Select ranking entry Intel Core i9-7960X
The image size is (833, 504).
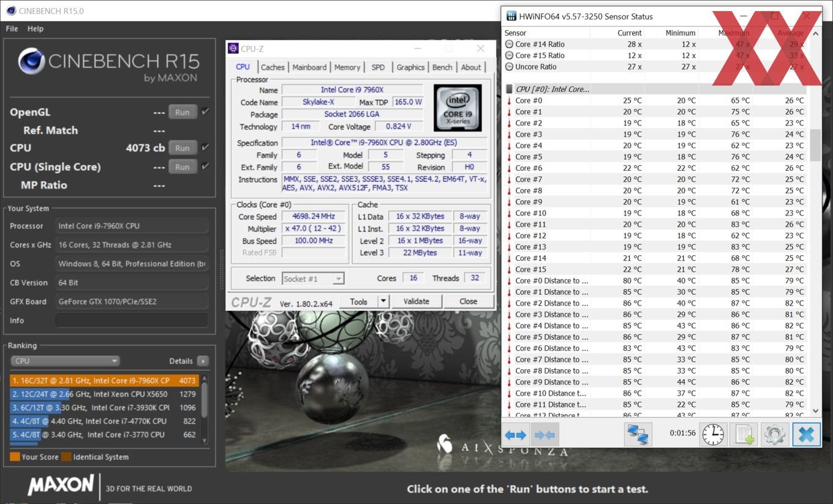tap(104, 380)
